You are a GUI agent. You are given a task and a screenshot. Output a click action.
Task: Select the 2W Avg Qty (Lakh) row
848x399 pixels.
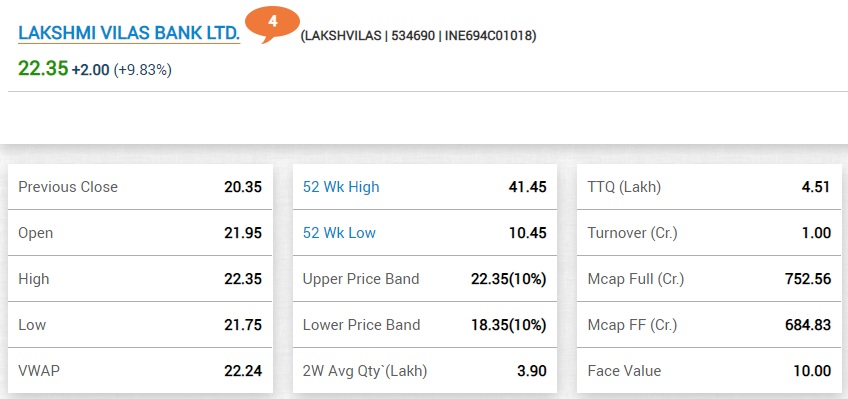(425, 370)
